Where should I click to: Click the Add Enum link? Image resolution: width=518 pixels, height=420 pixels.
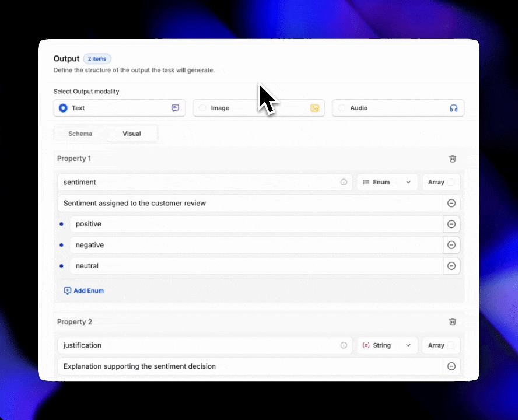coord(84,291)
